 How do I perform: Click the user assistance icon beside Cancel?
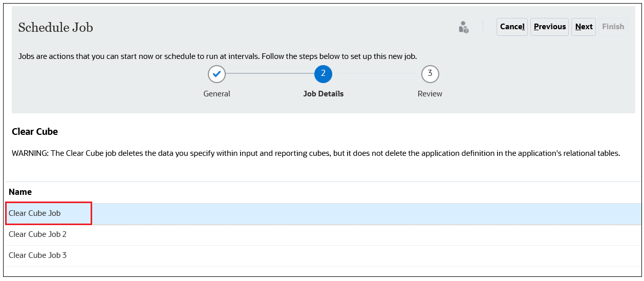463,27
